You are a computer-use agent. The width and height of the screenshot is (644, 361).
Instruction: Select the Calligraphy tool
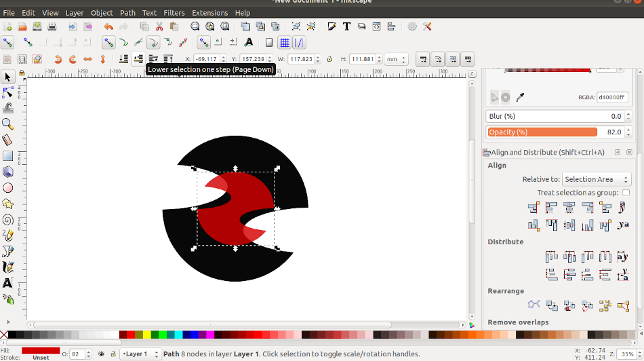pyautogui.click(x=7, y=267)
